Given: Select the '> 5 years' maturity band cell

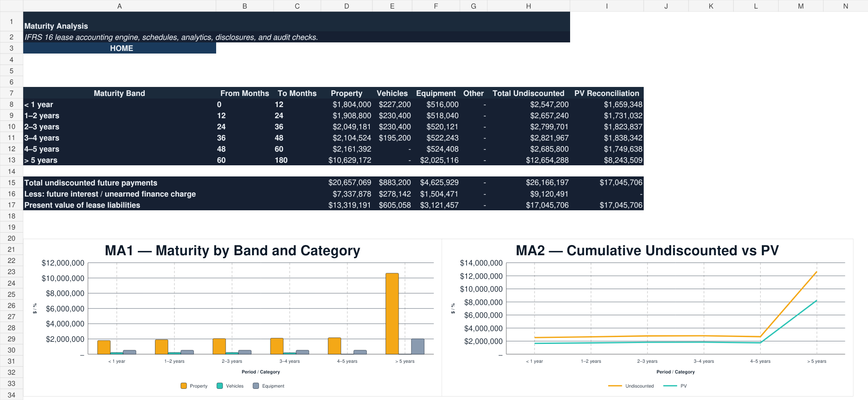Looking at the screenshot, I should [x=119, y=160].
